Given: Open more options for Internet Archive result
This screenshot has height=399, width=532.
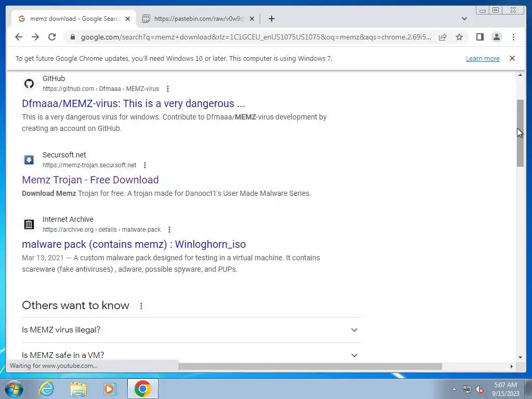Looking at the screenshot, I should [x=169, y=230].
